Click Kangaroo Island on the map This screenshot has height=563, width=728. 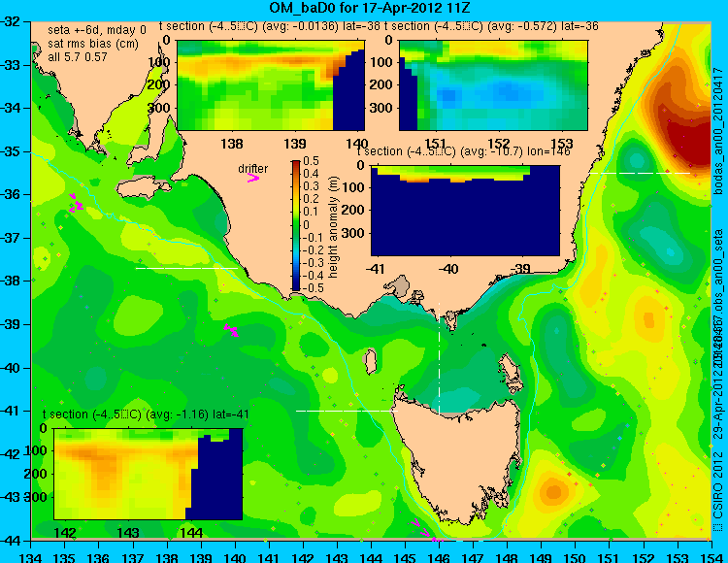pos(142,188)
